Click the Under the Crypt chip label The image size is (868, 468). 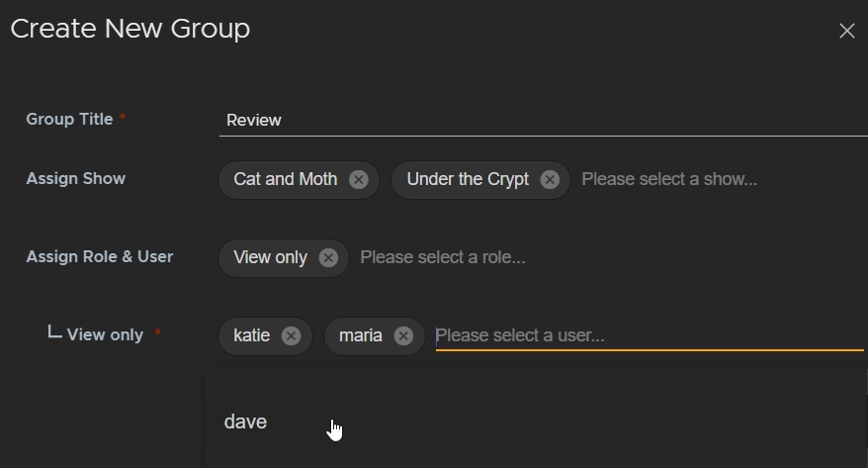point(468,180)
